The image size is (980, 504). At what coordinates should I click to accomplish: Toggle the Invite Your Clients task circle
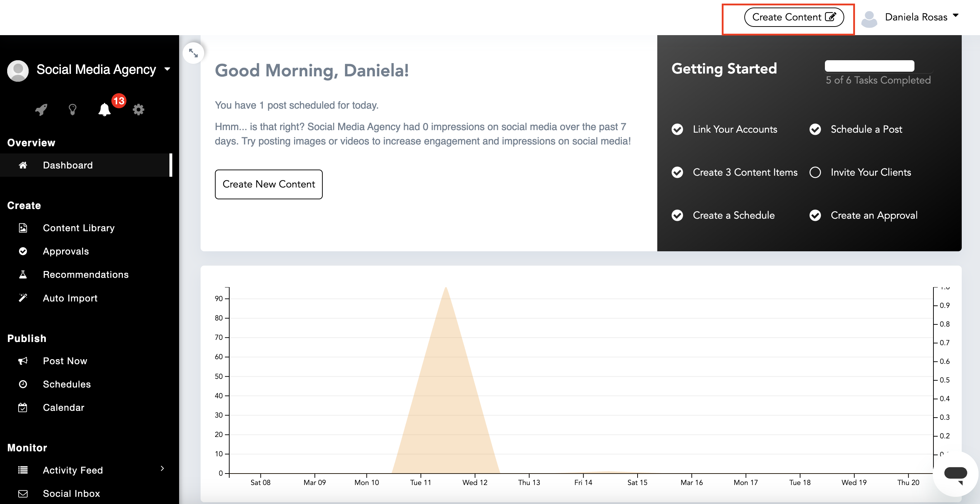815,172
